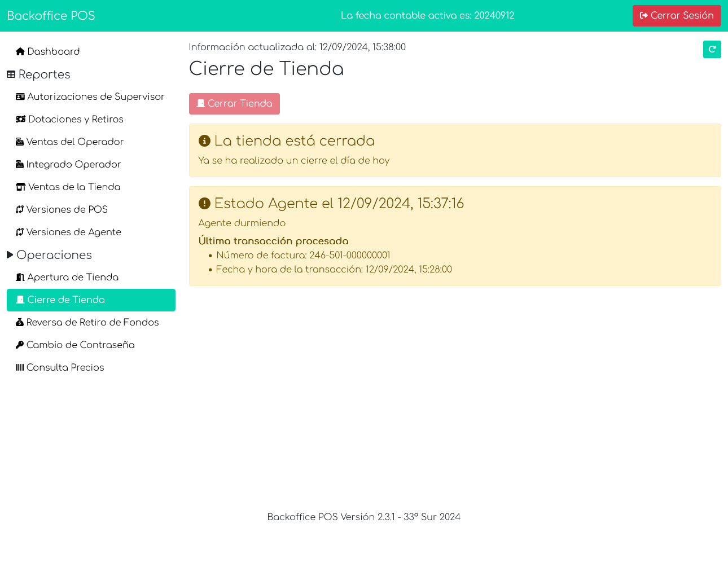The image size is (728, 576).
Task: View Versiones de Agente
Action: [x=91, y=232]
